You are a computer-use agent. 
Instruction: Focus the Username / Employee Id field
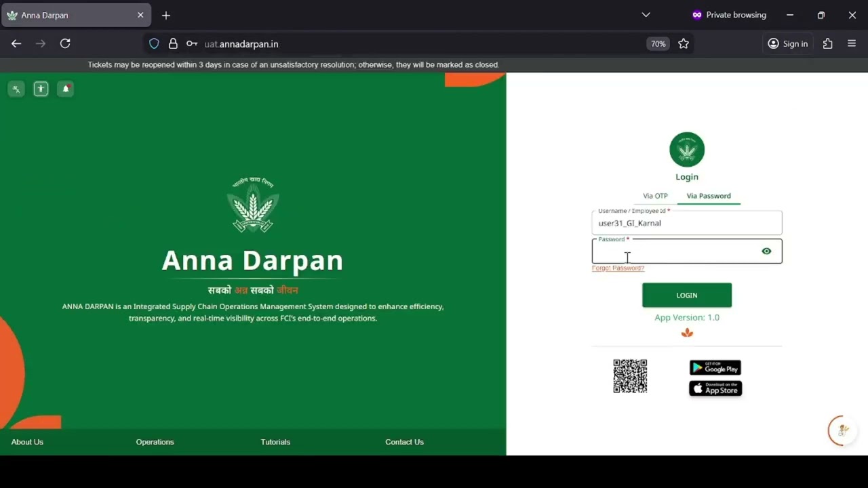pos(687,223)
